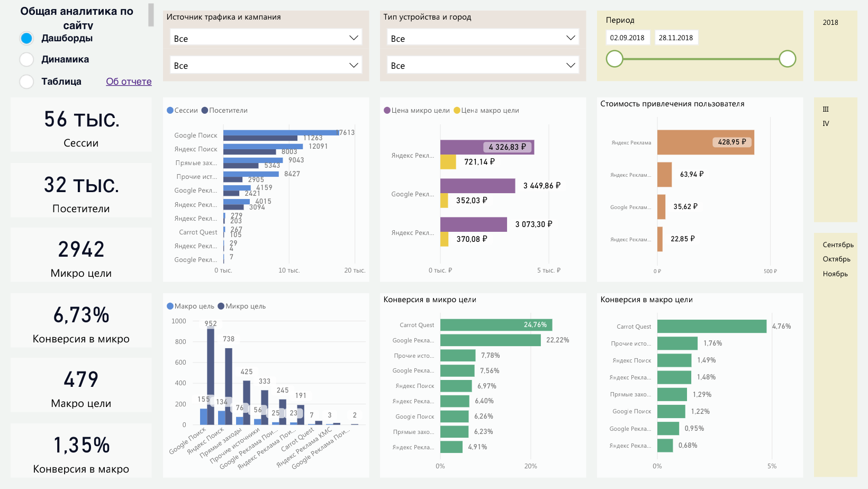Select year 2018 in slicer
Image resolution: width=868 pixels, height=489 pixels.
tap(830, 22)
